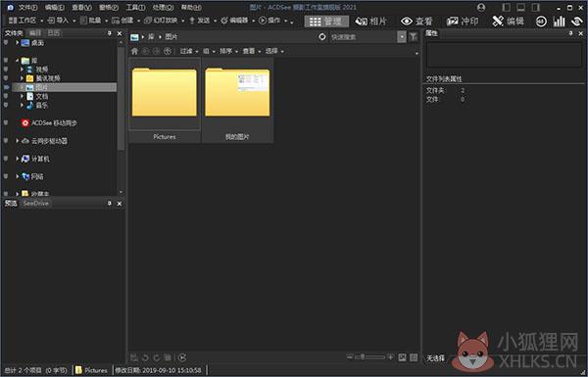
Task: Adjust the thumbnail zoom slider
Action: coord(370,357)
